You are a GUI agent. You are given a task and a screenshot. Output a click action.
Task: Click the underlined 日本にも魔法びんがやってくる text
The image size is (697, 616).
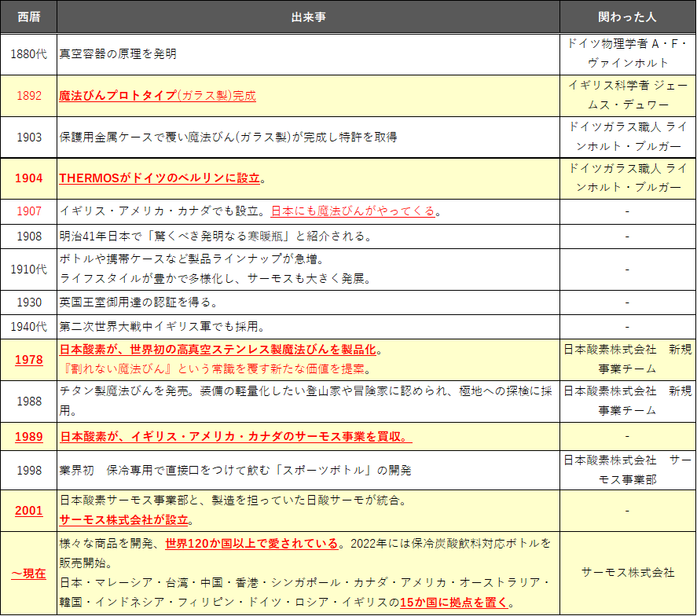(353, 211)
